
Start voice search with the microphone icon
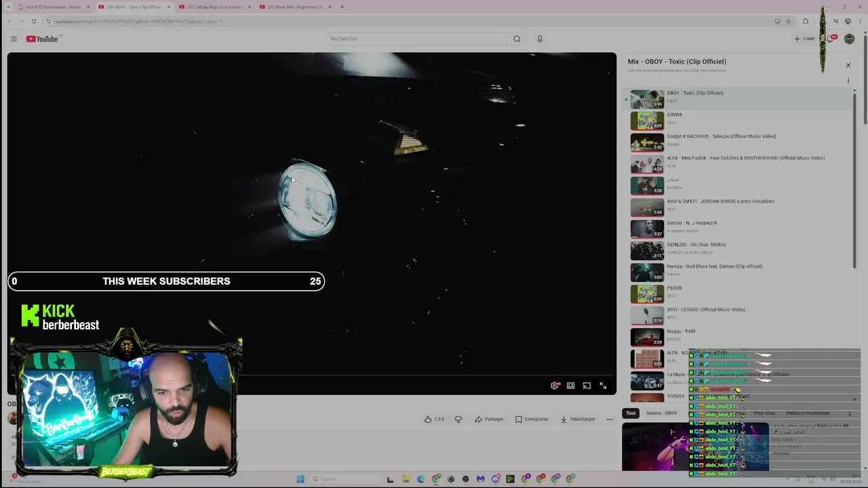click(x=540, y=39)
